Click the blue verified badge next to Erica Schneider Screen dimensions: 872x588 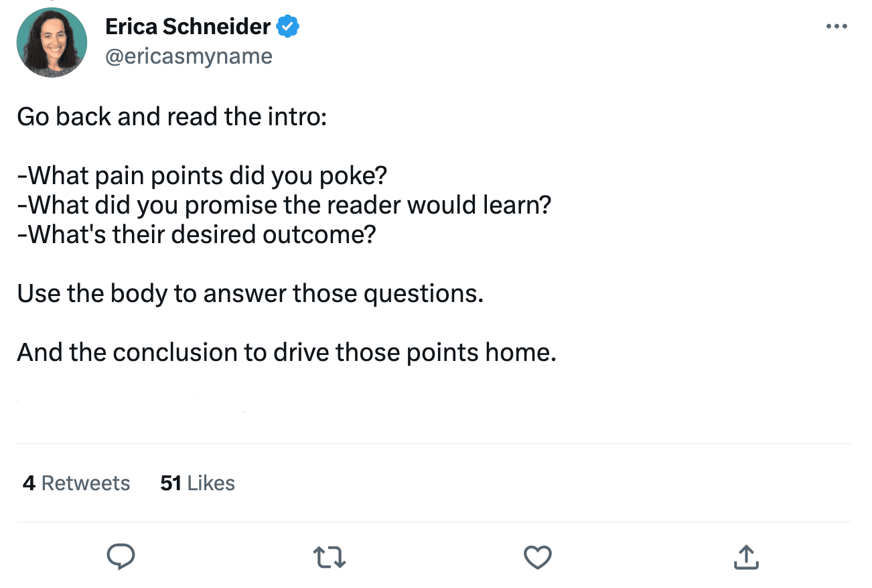coord(287,26)
